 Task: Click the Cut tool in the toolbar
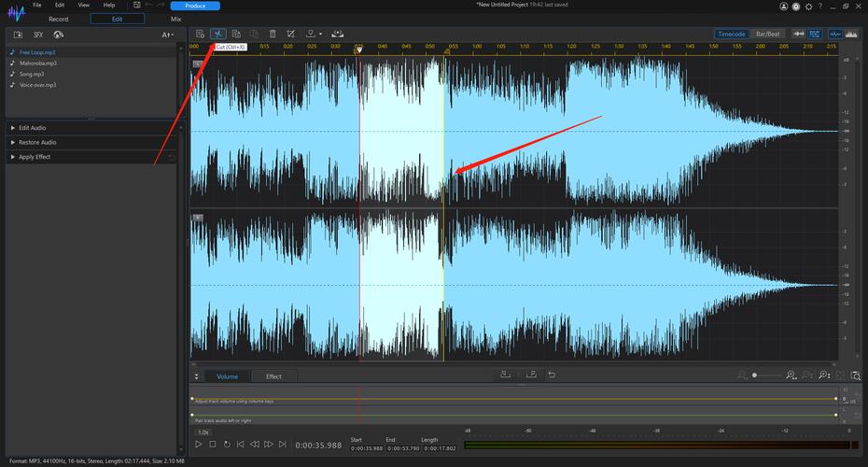pyautogui.click(x=217, y=35)
